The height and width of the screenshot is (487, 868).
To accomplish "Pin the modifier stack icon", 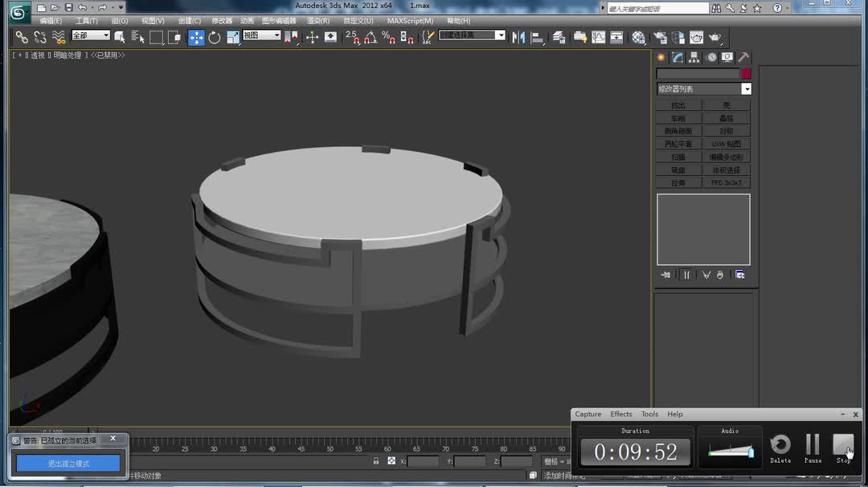I will pos(665,275).
